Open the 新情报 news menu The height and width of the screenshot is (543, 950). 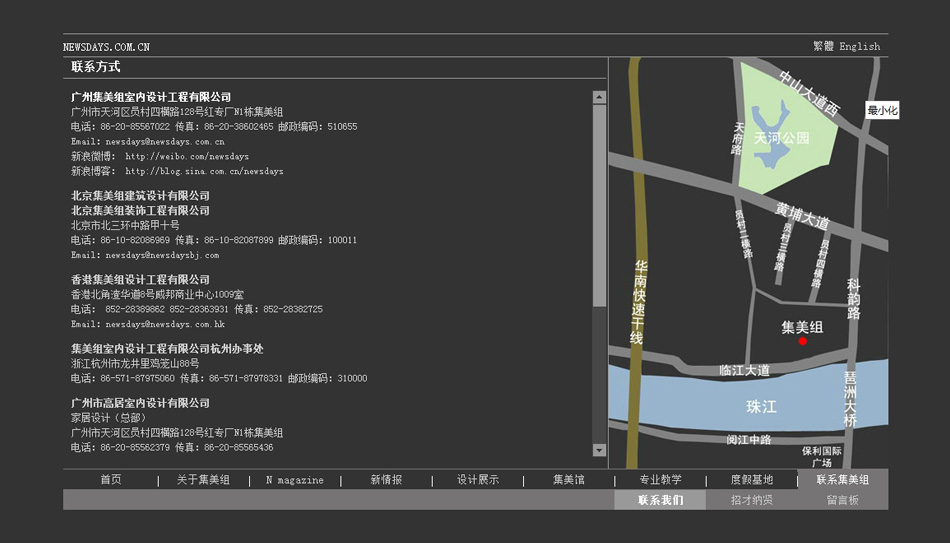tap(386, 480)
